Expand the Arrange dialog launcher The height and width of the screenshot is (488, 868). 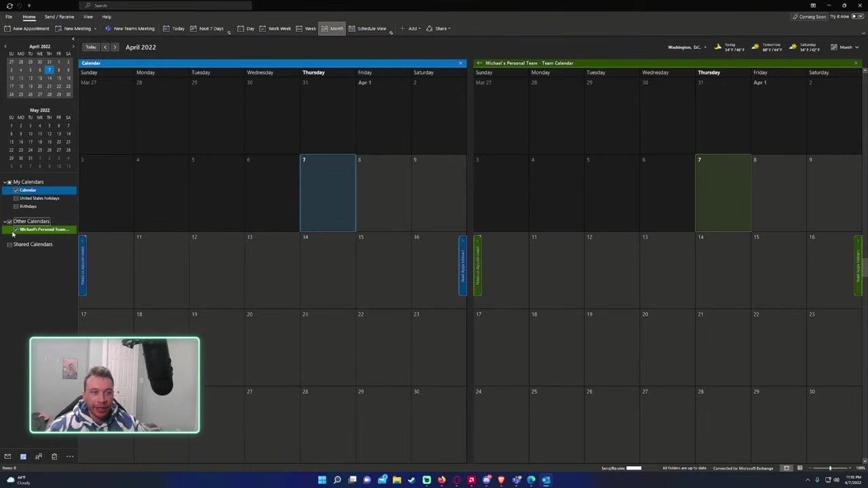click(391, 33)
